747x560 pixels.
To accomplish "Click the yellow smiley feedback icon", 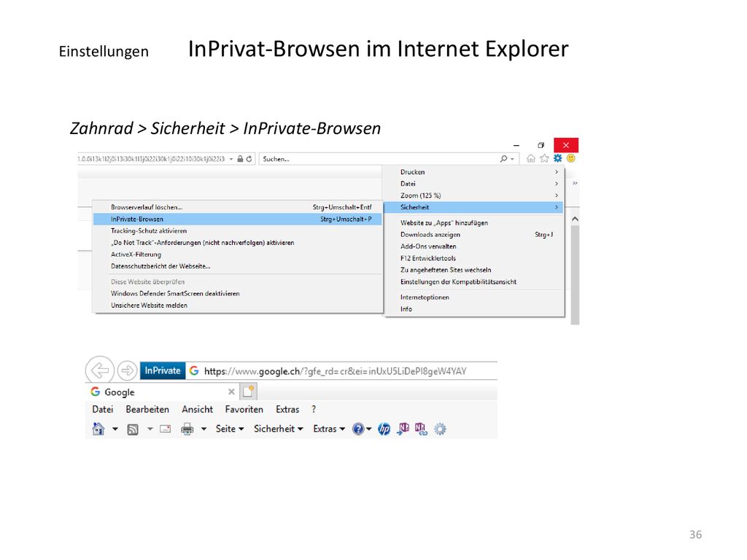I will [x=570, y=158].
